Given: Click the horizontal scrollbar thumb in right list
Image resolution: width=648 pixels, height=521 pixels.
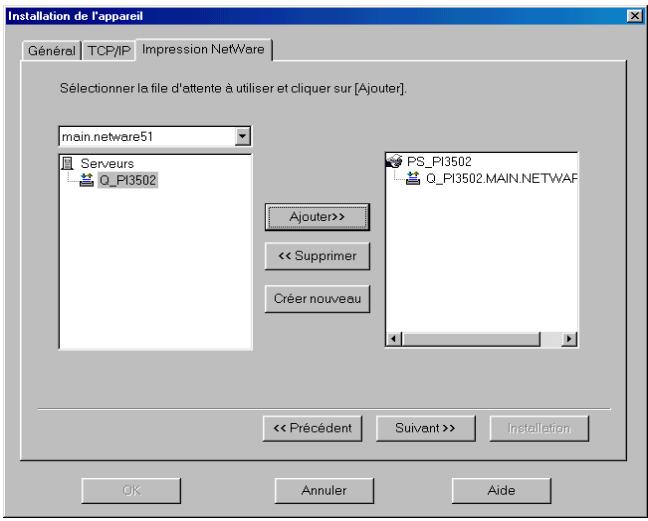Looking at the screenshot, I should point(471,339).
